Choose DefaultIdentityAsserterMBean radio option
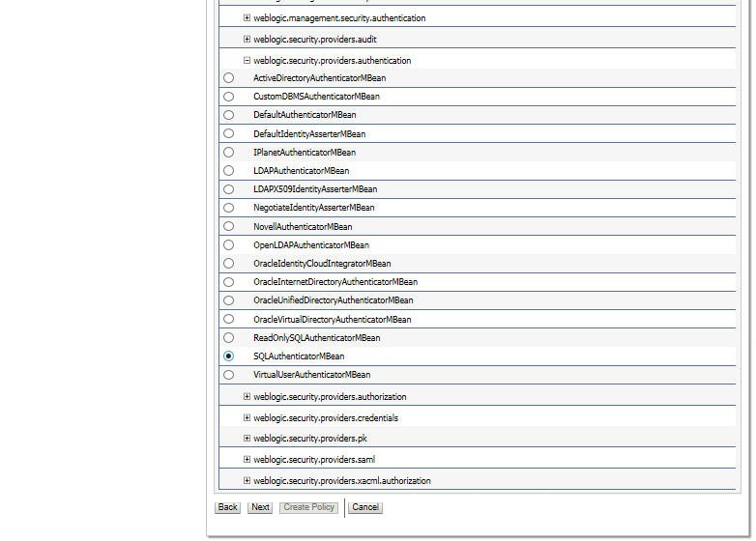Viewport: 756px width, 541px height. [228, 133]
